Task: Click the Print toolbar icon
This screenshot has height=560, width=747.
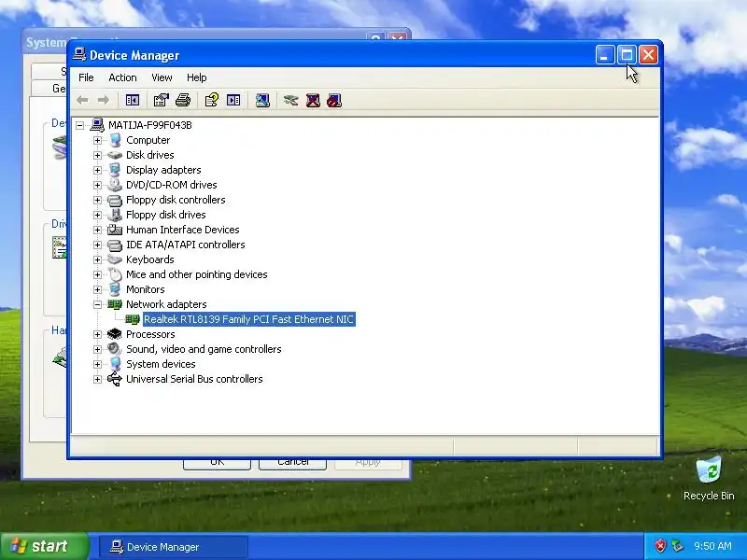Action: click(x=183, y=101)
